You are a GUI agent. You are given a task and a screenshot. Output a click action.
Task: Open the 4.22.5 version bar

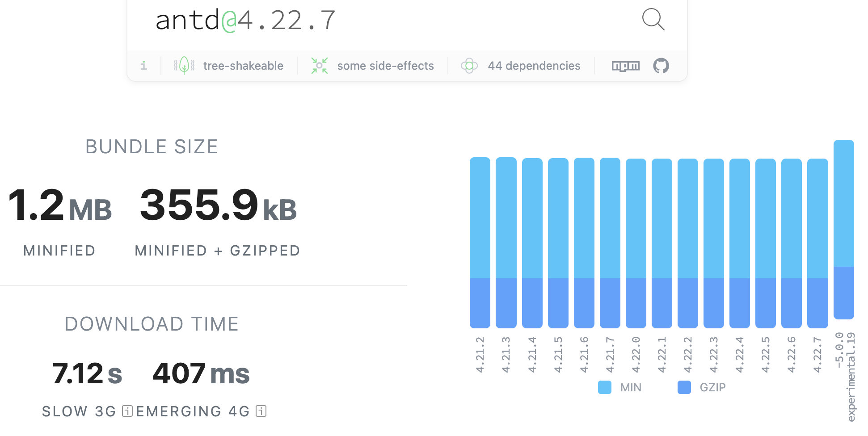(x=766, y=243)
